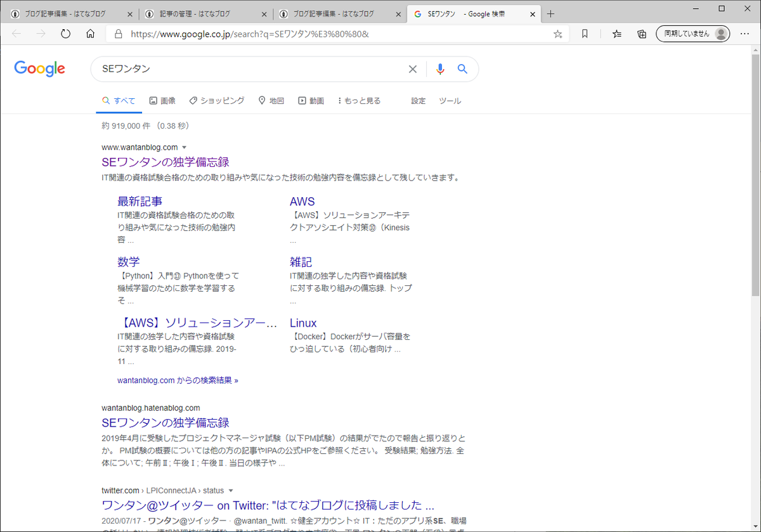Select 画像 search filter
Screen dimensions: 761x532
[x=162, y=101]
